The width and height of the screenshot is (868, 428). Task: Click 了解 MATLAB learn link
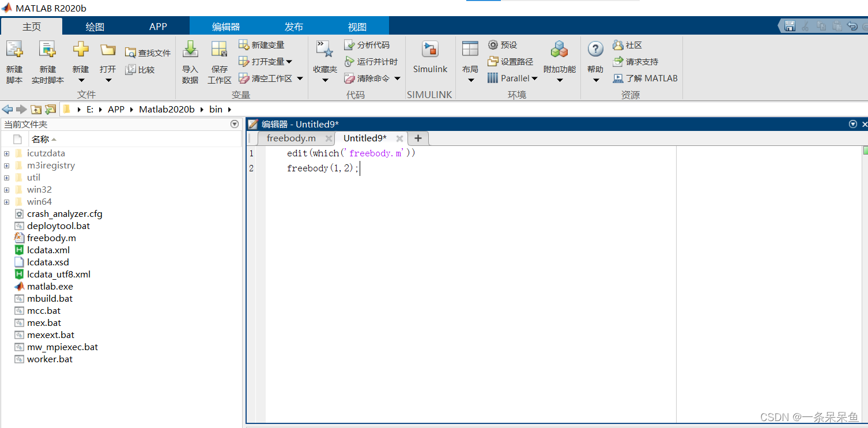click(x=645, y=78)
